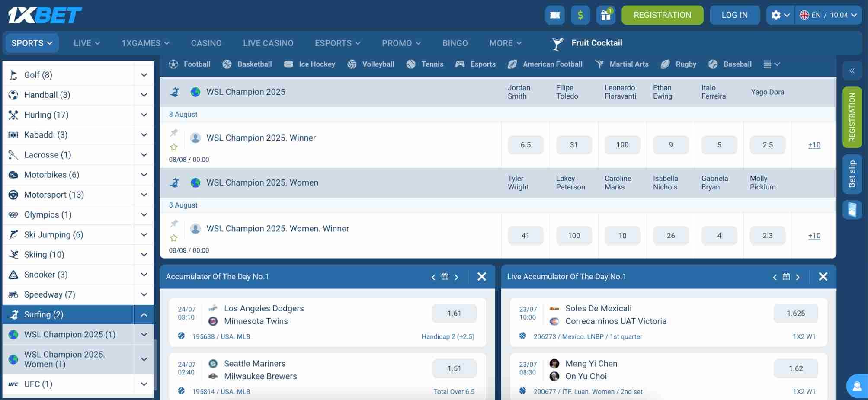
Task: Click the green REGISTRATION button in the header
Action: pos(663,15)
